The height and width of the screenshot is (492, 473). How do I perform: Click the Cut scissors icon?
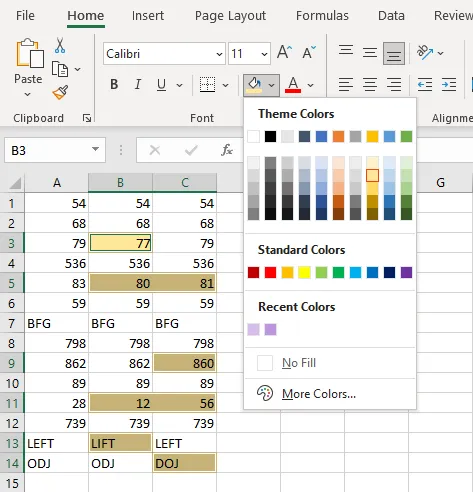click(x=60, y=46)
